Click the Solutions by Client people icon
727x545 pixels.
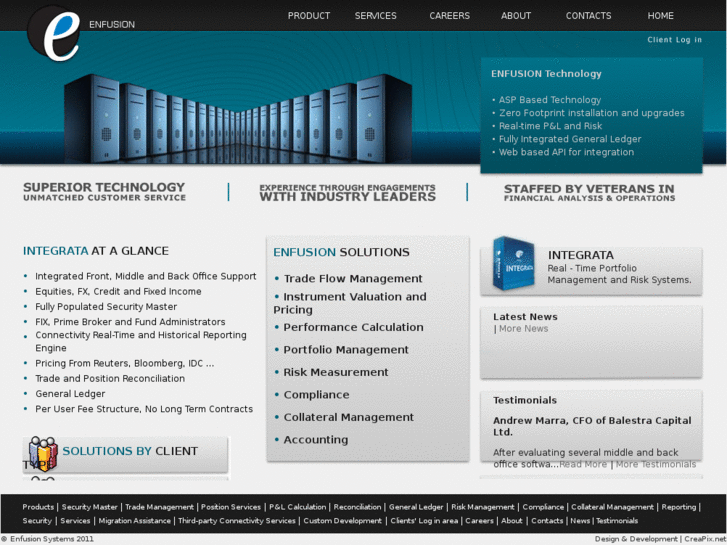pos(43,453)
